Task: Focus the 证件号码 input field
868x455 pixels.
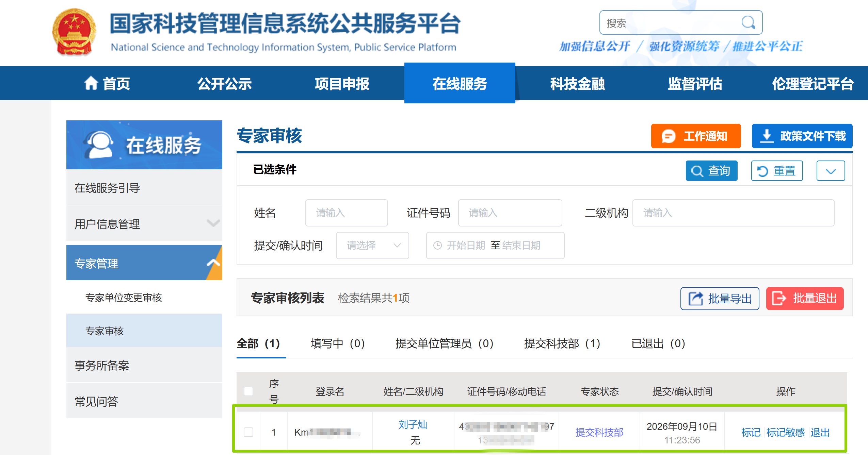Action: [x=510, y=213]
